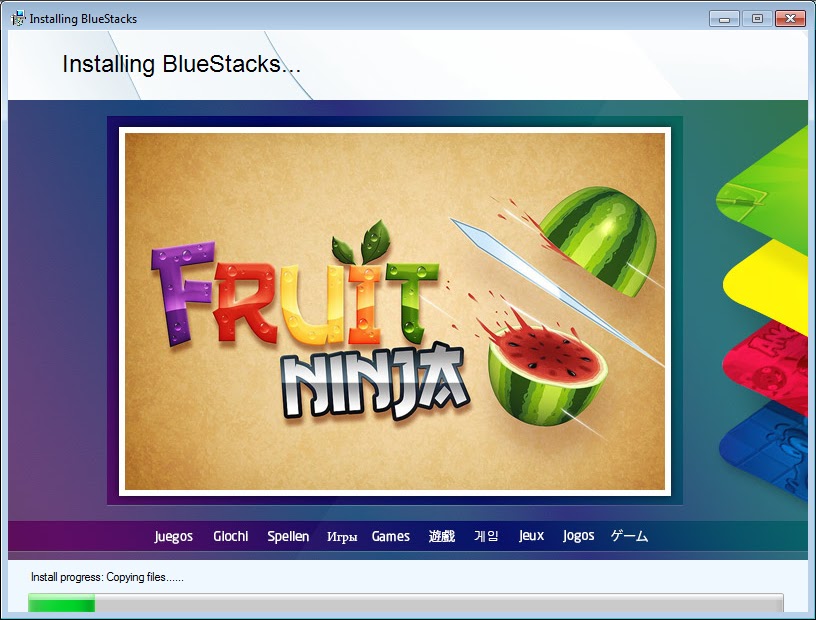The height and width of the screenshot is (620, 816).
Task: Click the install progress bar
Action: click(x=405, y=603)
